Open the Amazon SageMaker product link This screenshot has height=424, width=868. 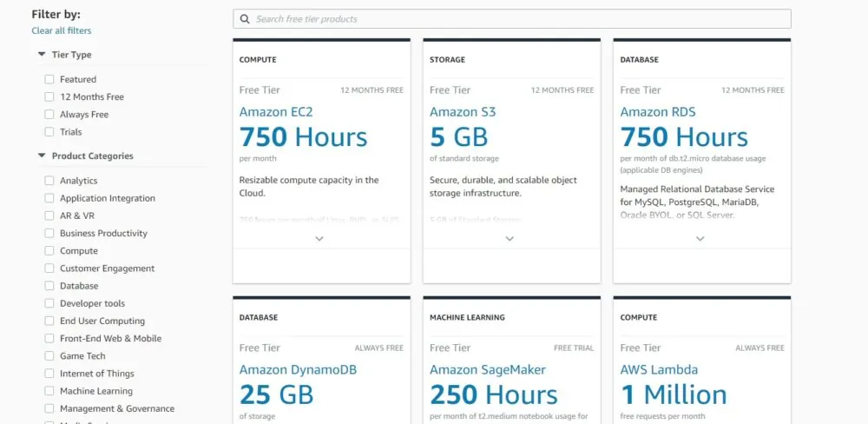[x=488, y=369]
